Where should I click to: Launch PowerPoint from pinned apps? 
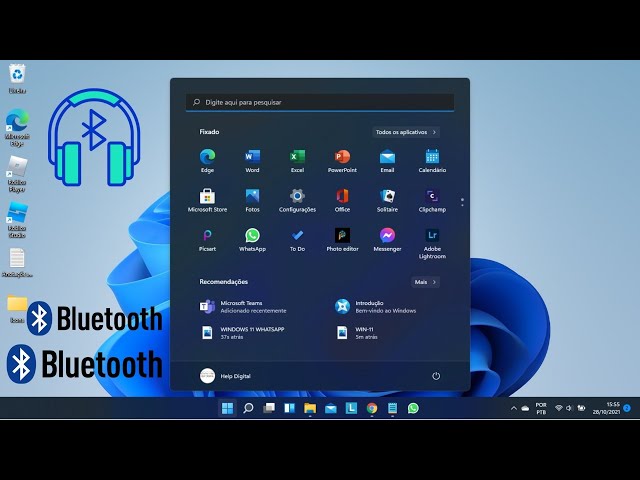(x=342, y=161)
